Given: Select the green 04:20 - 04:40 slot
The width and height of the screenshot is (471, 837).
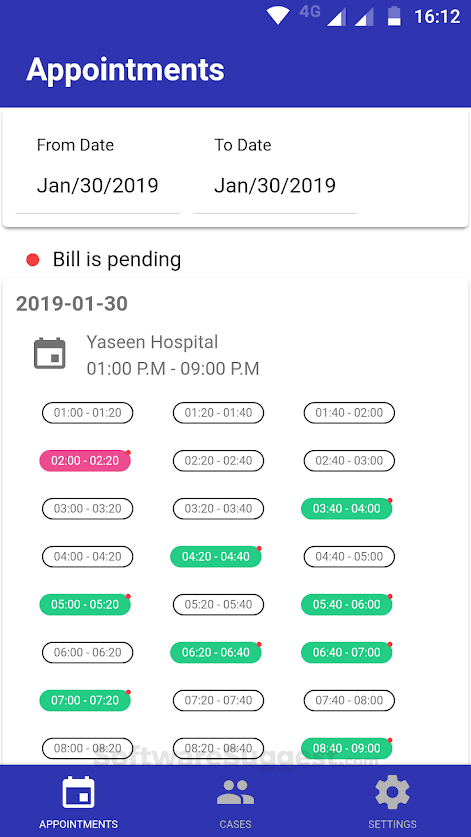Looking at the screenshot, I should pyautogui.click(x=216, y=557).
